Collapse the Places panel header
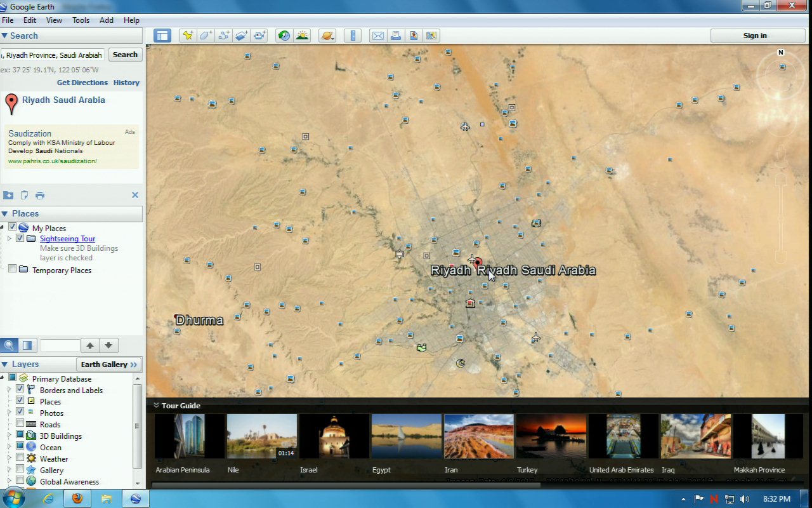The height and width of the screenshot is (508, 812). (x=5, y=214)
